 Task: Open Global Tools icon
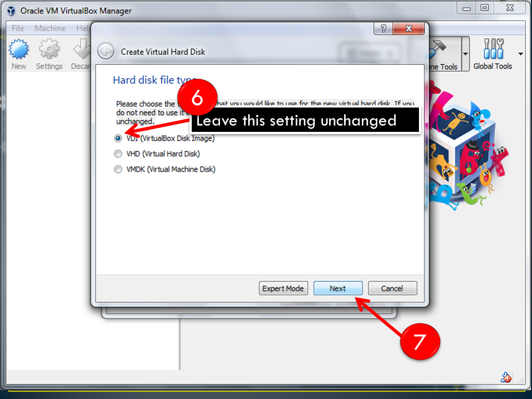[x=493, y=48]
